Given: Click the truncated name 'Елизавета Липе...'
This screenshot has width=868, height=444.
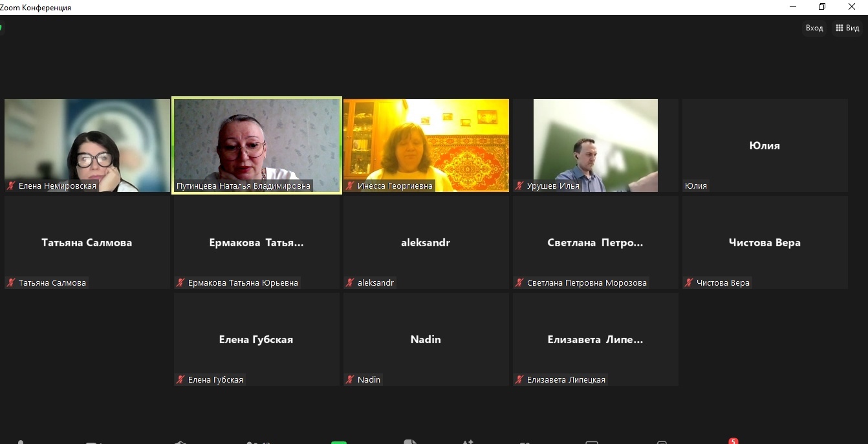Looking at the screenshot, I should click(x=595, y=340).
